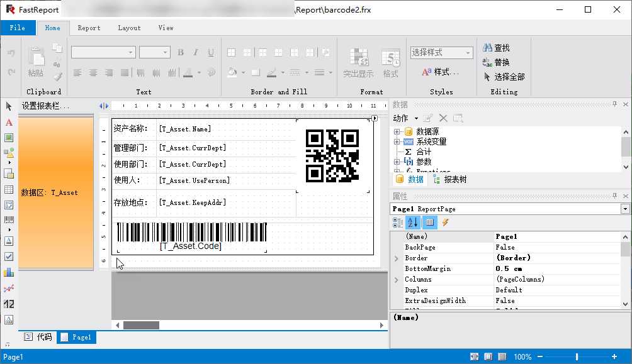The height and width of the screenshot is (364, 632).
Task: Toggle Underline text formatting
Action: (x=210, y=52)
